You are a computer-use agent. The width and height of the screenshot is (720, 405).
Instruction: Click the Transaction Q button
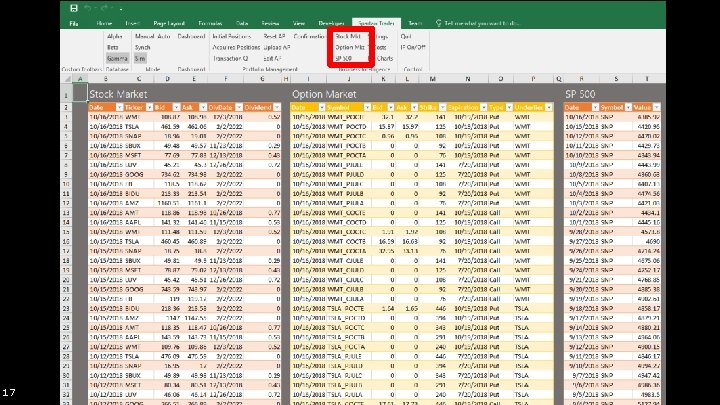coord(231,58)
